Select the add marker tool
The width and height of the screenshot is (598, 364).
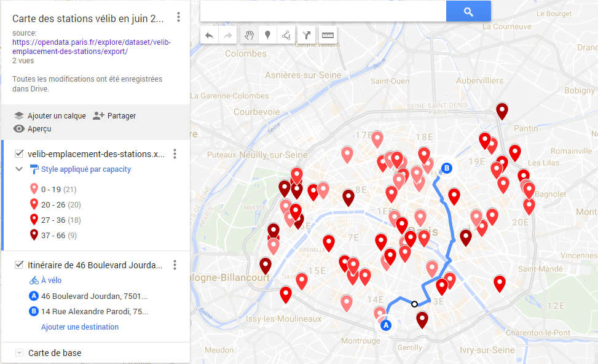[268, 36]
